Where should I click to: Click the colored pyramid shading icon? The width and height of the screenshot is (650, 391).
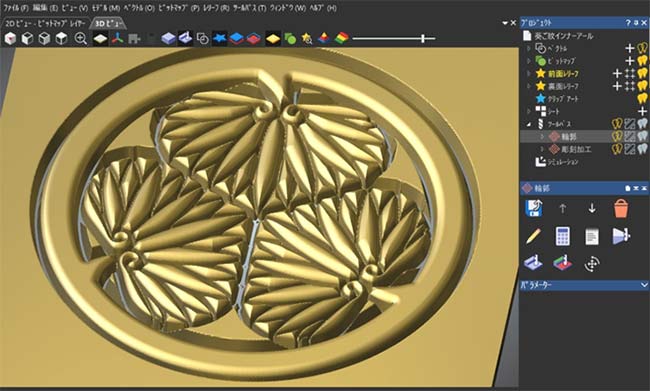click(x=324, y=39)
